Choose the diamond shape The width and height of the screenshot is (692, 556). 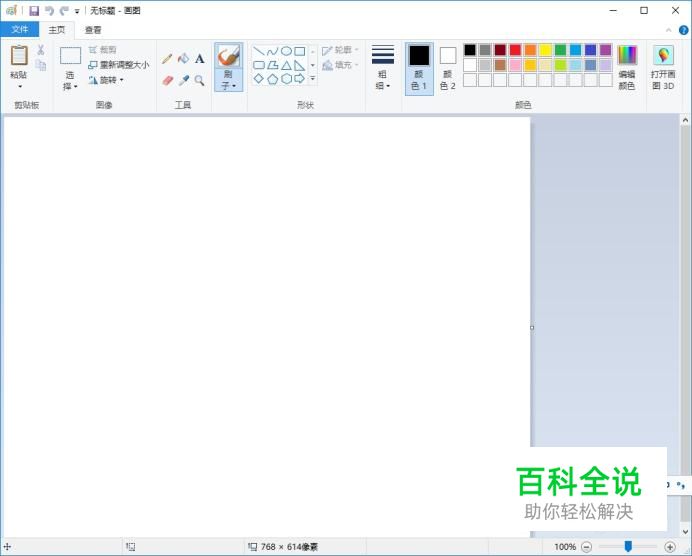pyautogui.click(x=259, y=79)
